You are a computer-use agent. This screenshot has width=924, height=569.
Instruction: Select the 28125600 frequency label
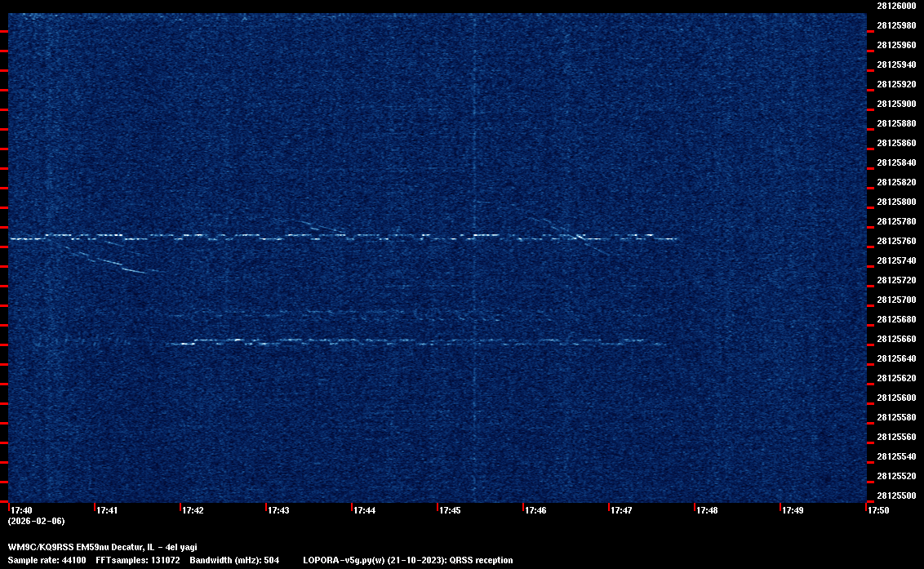pyautogui.click(x=895, y=398)
